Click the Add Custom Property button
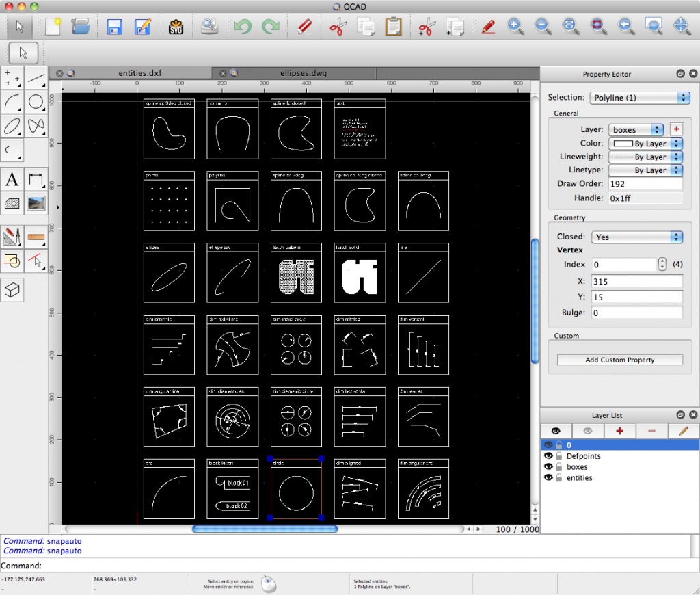Viewport: 700px width, 595px height. coord(619,360)
